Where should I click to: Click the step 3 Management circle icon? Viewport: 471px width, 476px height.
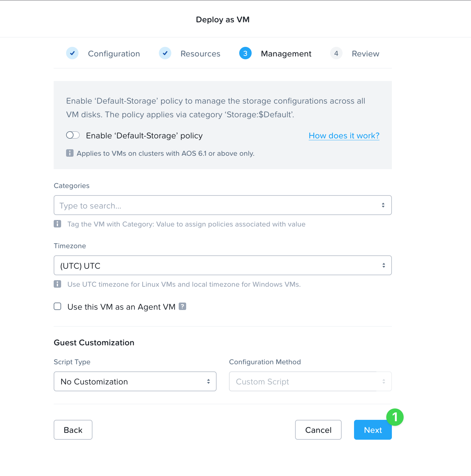click(245, 53)
